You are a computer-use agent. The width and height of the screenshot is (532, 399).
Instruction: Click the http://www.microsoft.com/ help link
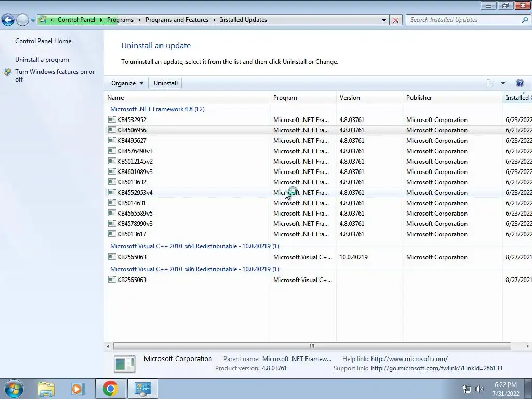click(409, 359)
